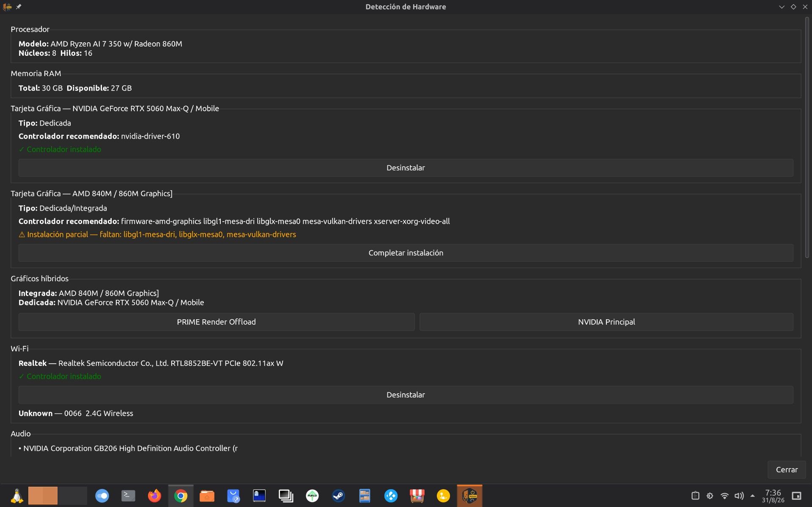812x507 pixels.
Task: Click the processor model AMD Ryzen AI 7 350 text
Action: tap(100, 44)
